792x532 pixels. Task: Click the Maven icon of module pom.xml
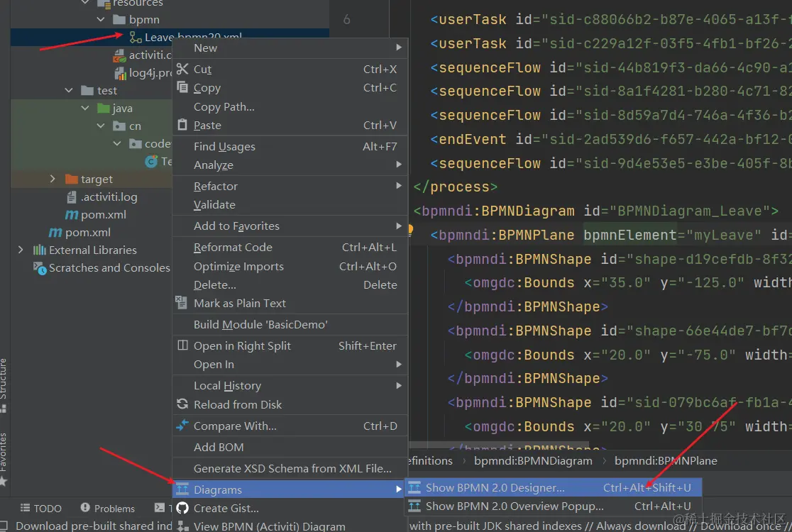(71, 214)
